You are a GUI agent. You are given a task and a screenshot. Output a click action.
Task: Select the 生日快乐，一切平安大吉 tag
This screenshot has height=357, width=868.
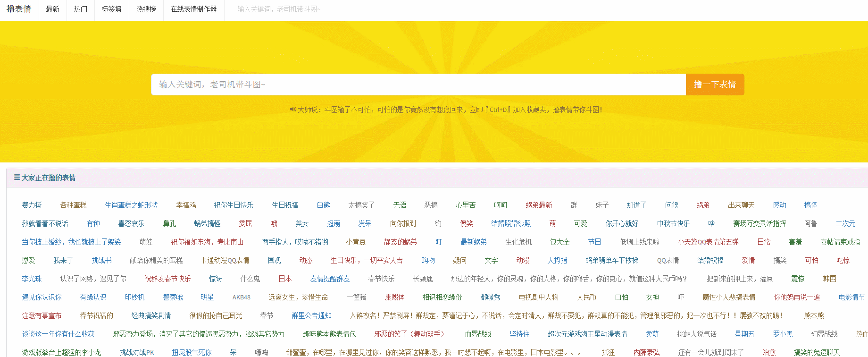click(367, 260)
